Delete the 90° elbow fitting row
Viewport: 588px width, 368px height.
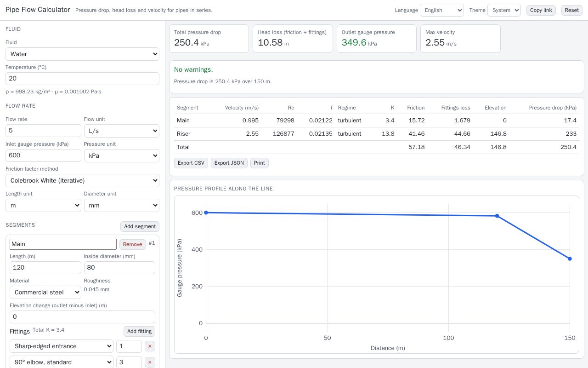click(x=150, y=362)
